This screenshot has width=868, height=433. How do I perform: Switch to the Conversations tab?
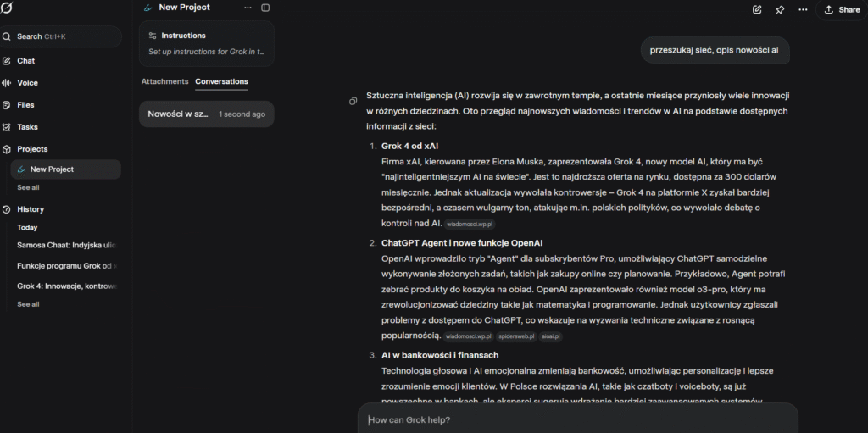click(x=221, y=81)
